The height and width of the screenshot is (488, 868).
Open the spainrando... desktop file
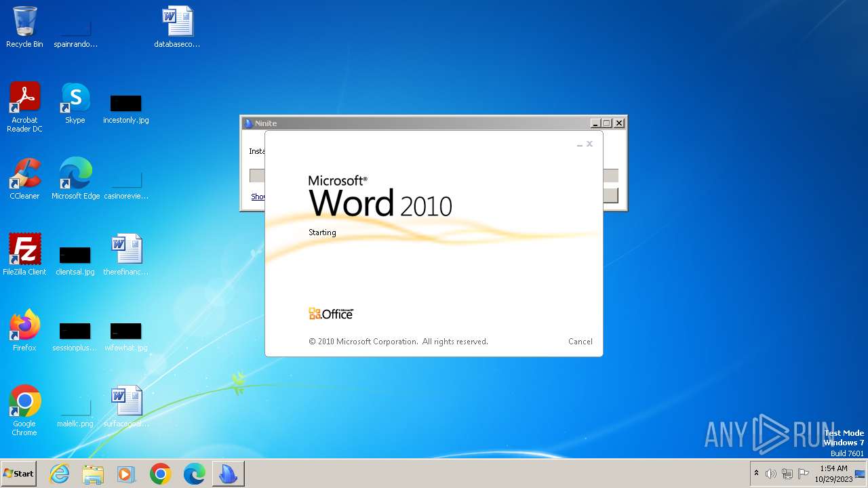tap(75, 27)
